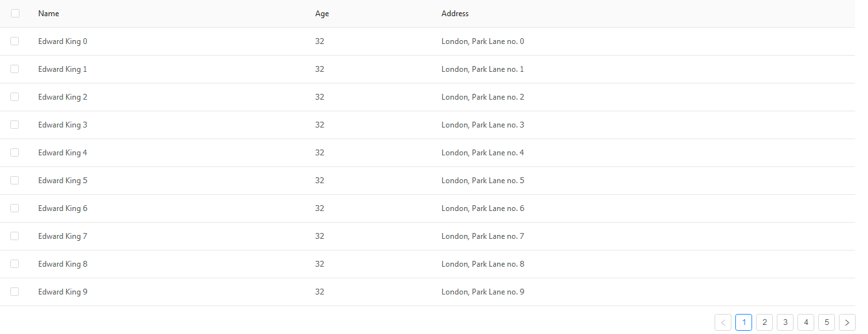Select current page 1 button
The width and height of the screenshot is (868, 334).
pos(744,322)
